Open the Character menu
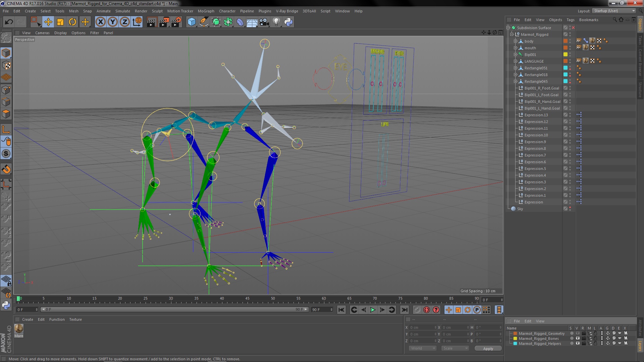Screen dimensions: 644x362 pyautogui.click(x=227, y=11)
